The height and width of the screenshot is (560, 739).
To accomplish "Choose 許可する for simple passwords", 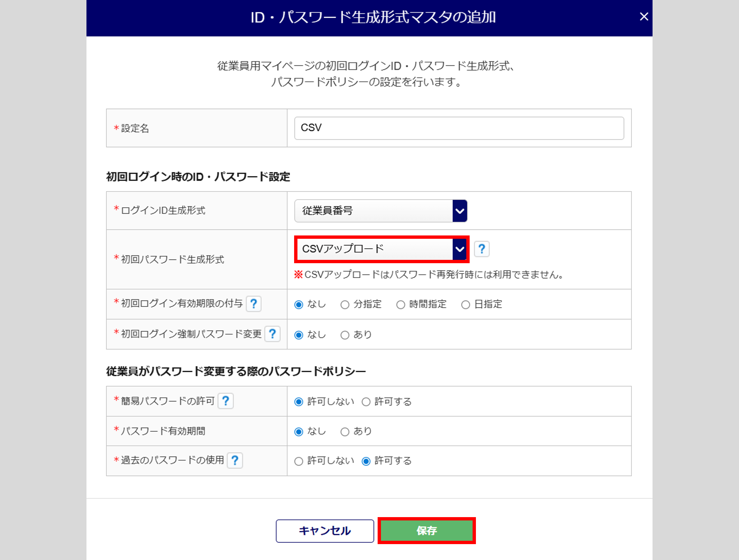I will [x=366, y=402].
